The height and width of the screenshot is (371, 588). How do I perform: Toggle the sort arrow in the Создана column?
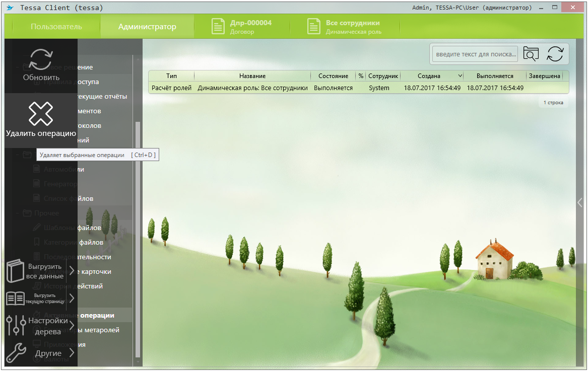(x=460, y=76)
